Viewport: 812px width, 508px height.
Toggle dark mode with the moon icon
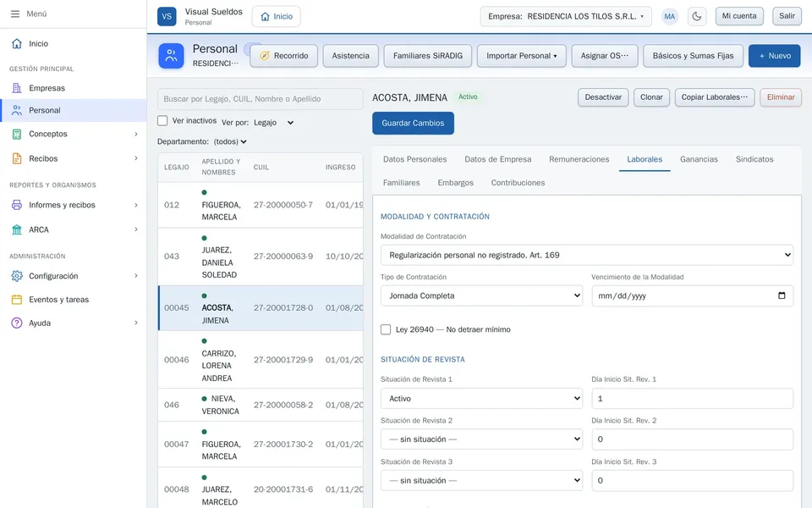[697, 16]
